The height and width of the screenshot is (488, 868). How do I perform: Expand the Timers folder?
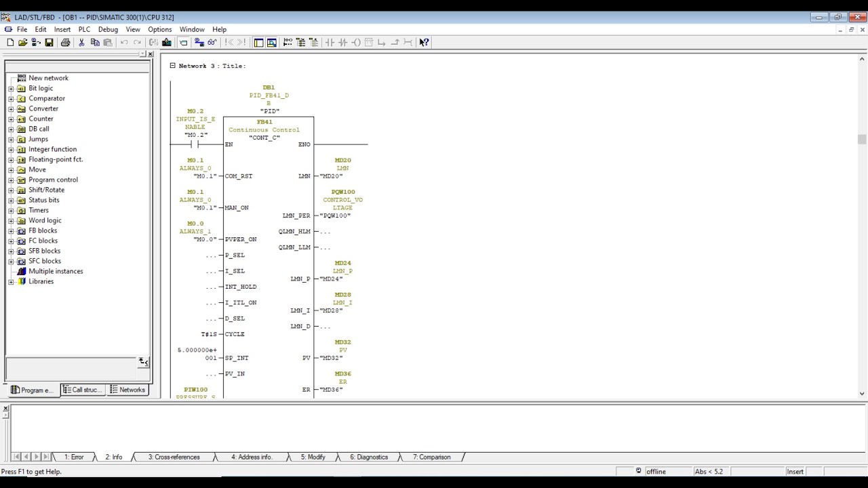[11, 210]
